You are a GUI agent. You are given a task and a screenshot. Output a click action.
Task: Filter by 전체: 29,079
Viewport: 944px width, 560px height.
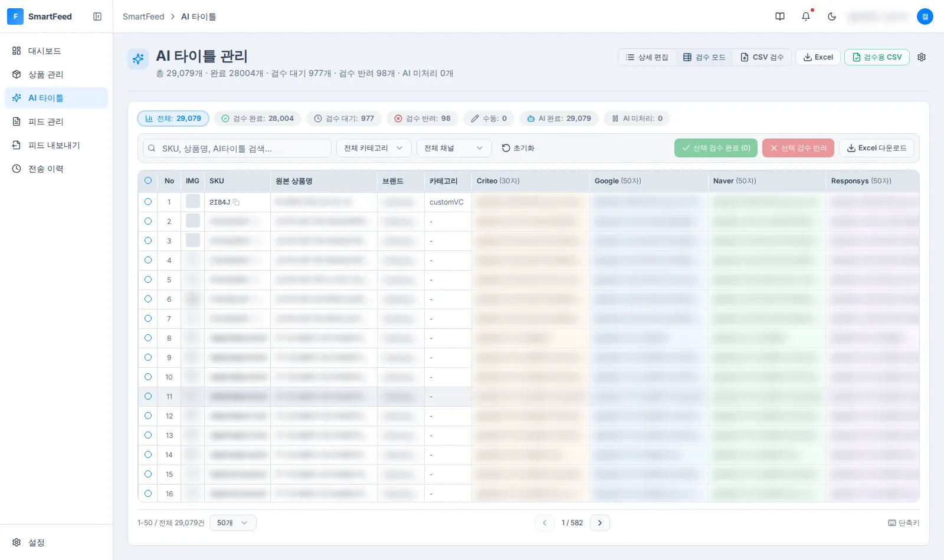click(x=173, y=118)
